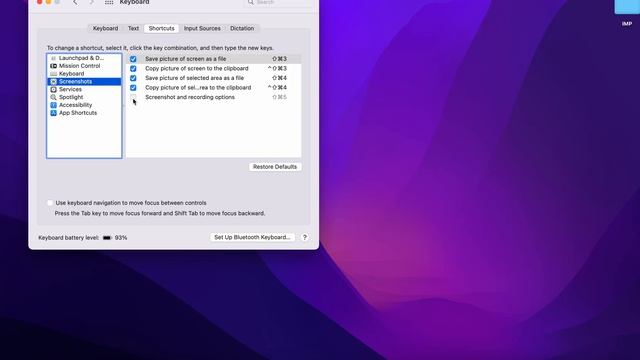The width and height of the screenshot is (640, 360).
Task: Select App Shortcuts in category list
Action: [84, 113]
